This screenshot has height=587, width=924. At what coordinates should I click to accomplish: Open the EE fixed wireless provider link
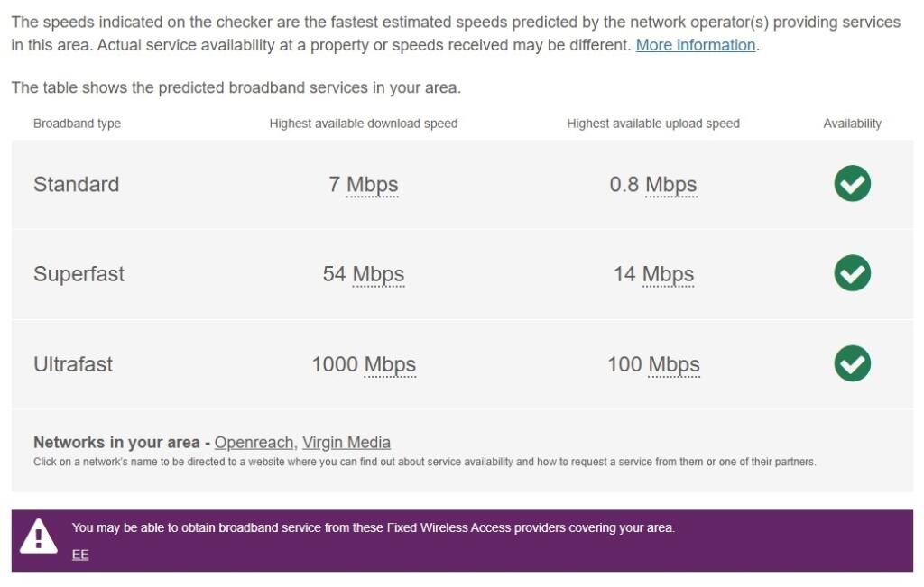80,554
